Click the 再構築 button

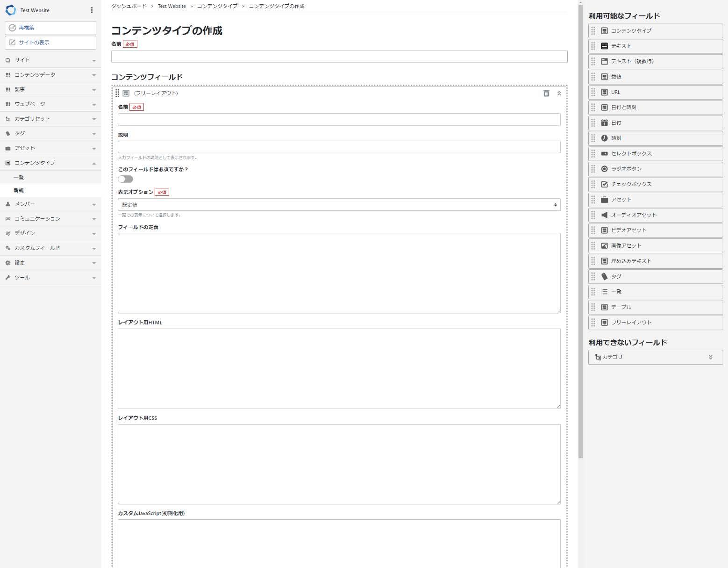[50, 28]
